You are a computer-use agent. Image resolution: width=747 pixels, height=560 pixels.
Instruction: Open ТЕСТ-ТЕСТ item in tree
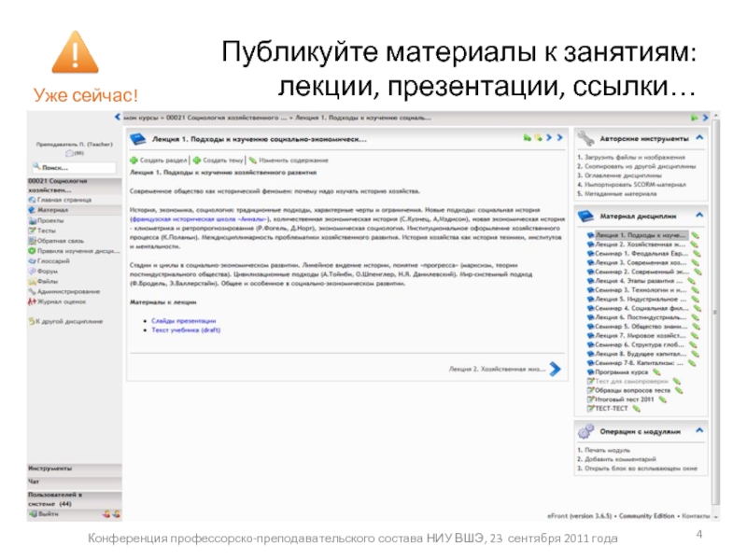pos(612,409)
